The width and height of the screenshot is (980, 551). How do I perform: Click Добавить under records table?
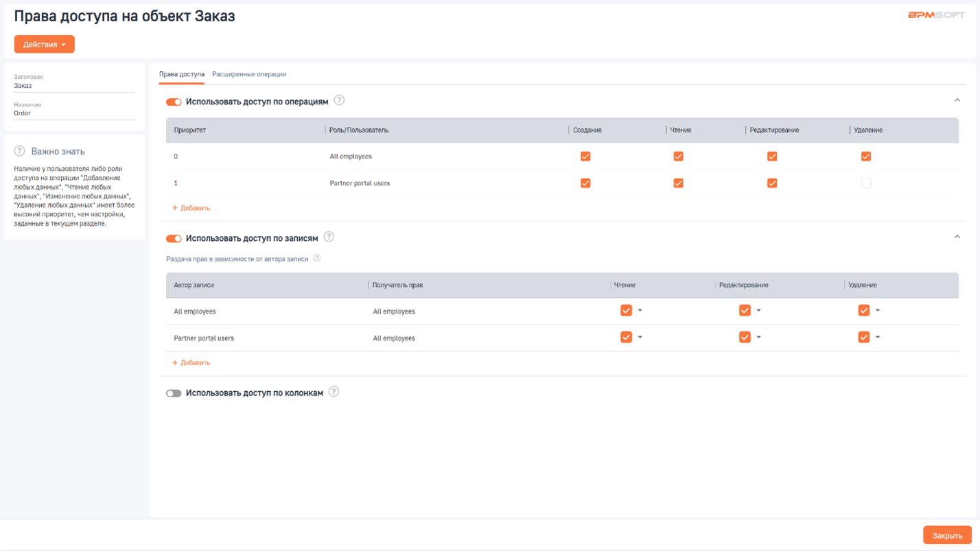(191, 362)
